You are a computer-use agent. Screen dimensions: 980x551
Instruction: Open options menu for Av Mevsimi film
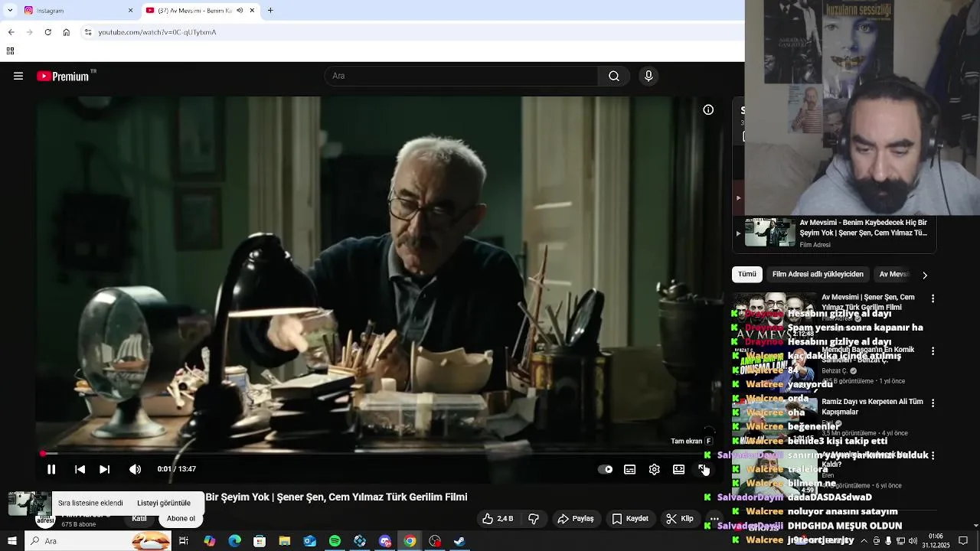933,298
